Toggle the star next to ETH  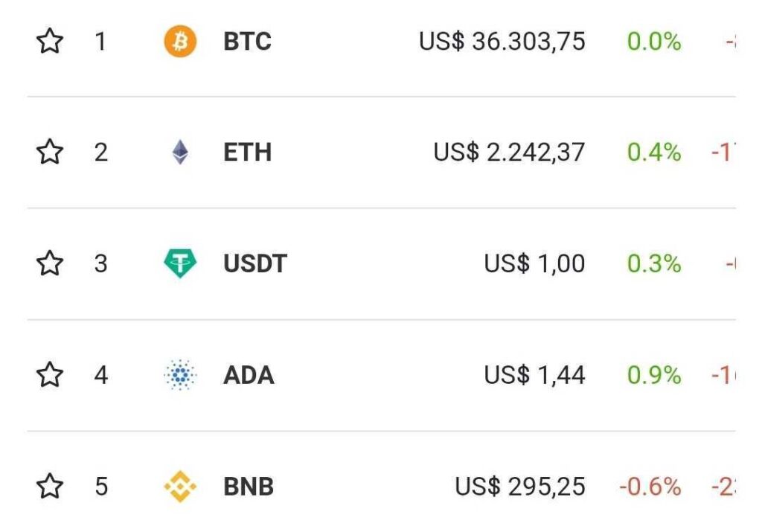[x=50, y=153]
